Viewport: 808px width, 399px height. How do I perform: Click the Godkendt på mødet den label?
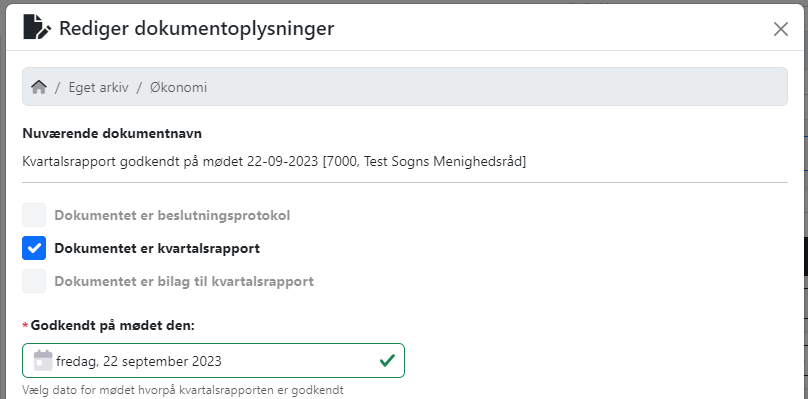113,325
